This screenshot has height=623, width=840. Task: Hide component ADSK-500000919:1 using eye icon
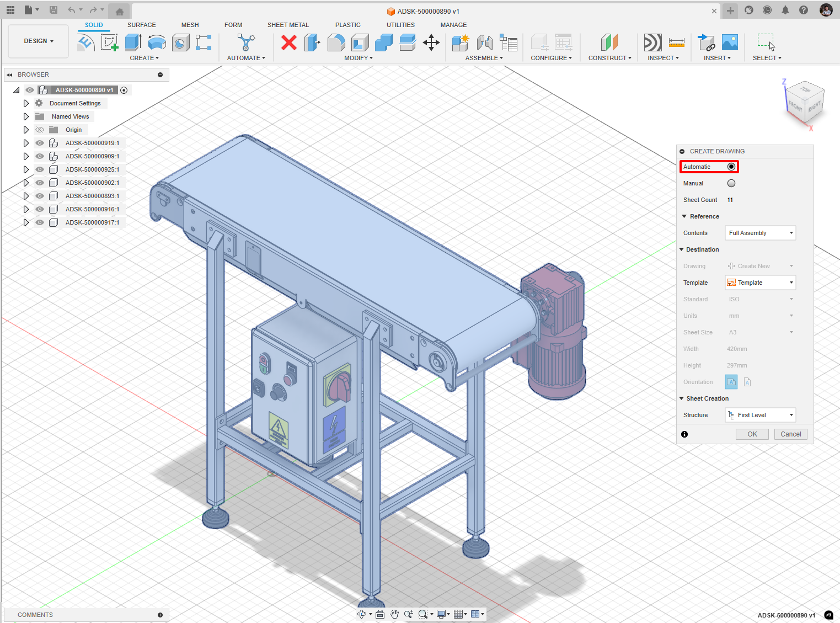click(40, 143)
